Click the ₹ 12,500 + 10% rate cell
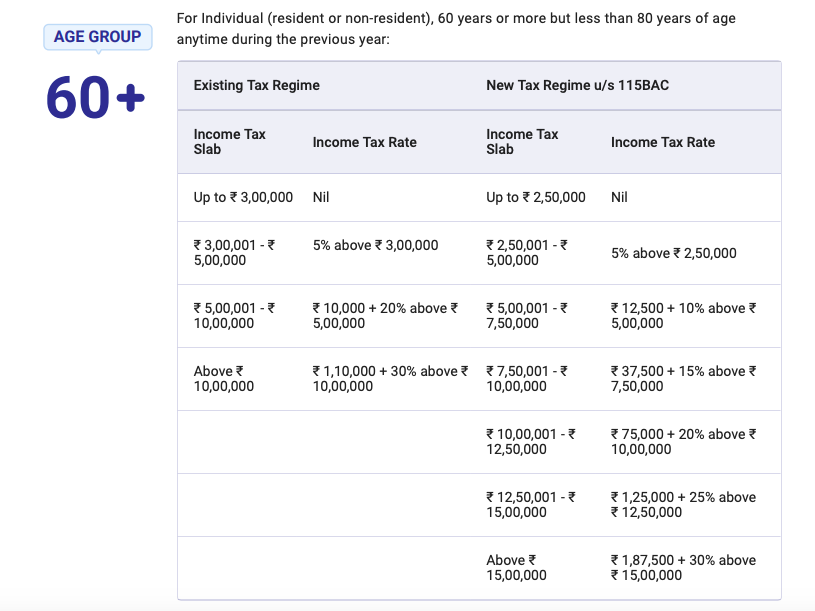 tap(683, 316)
